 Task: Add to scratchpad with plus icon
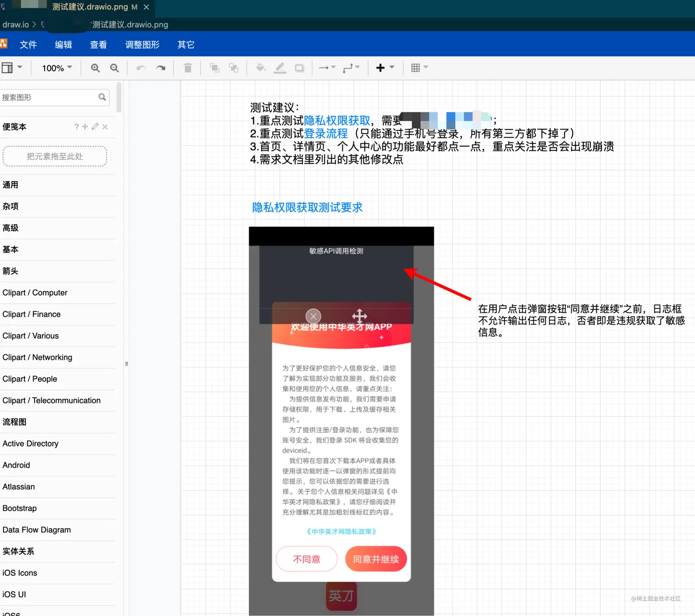(85, 127)
